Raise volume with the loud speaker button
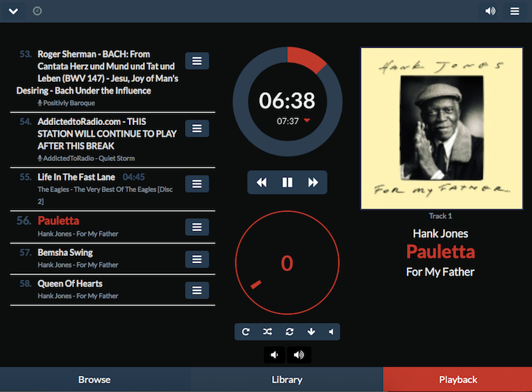This screenshot has width=532, height=392. [x=299, y=355]
